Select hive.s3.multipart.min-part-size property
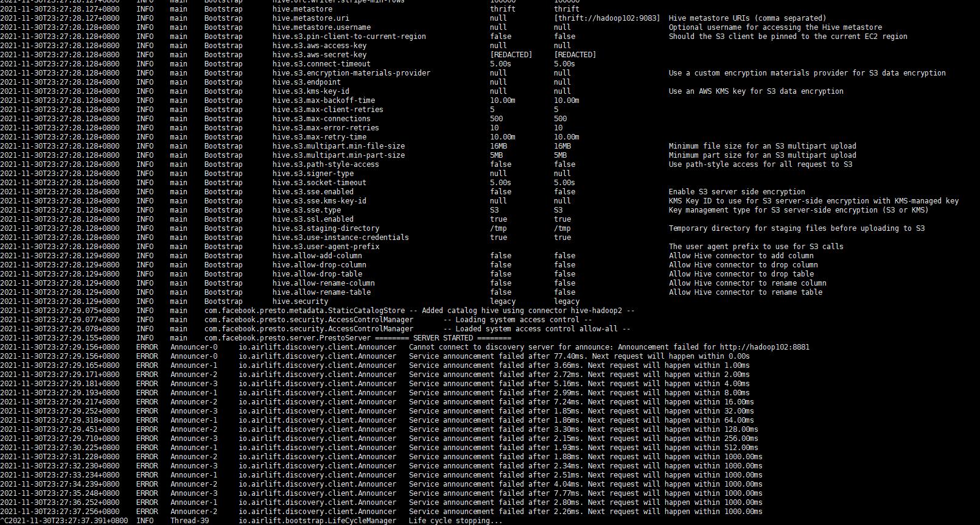This screenshot has width=980, height=525. click(x=339, y=155)
